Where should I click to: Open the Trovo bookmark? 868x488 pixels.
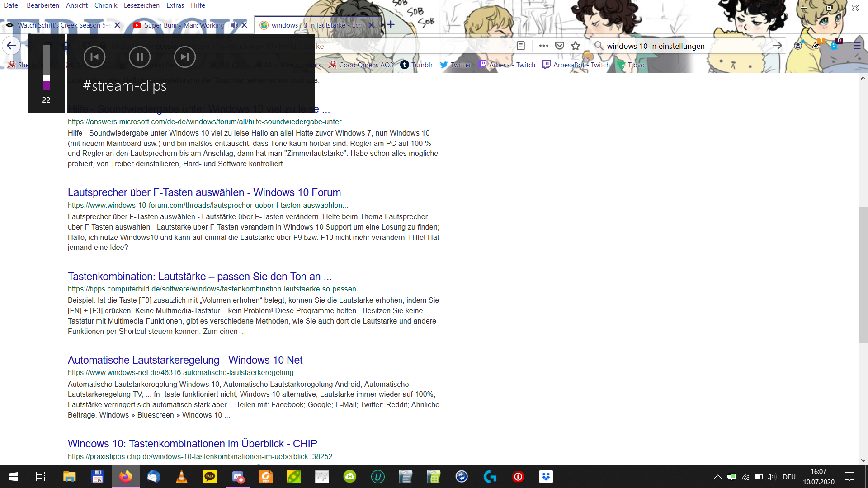(631, 65)
